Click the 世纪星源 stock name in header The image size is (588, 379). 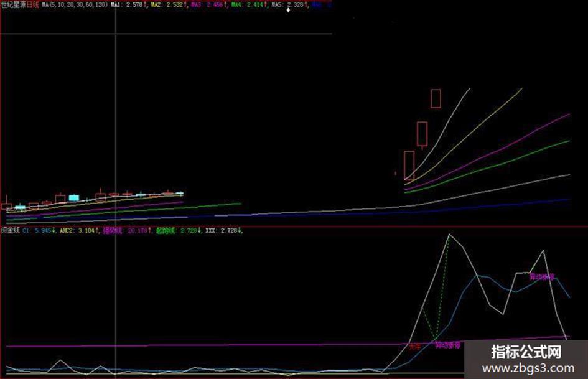[x=12, y=5]
